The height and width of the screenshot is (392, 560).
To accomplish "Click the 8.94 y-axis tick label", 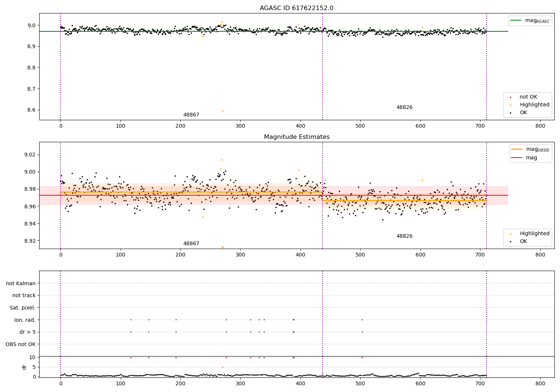I will pyautogui.click(x=29, y=224).
